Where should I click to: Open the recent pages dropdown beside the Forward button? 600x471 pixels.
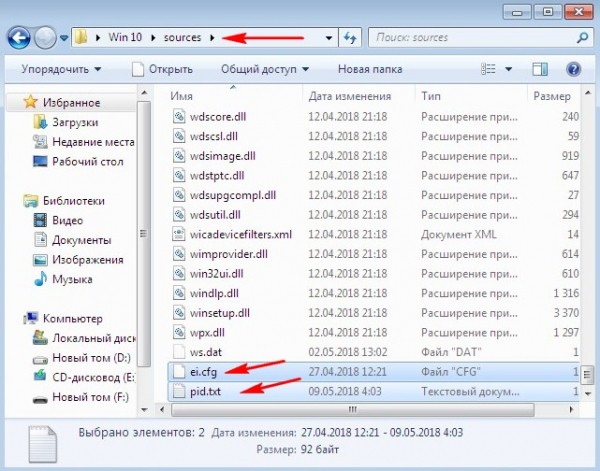(x=64, y=38)
